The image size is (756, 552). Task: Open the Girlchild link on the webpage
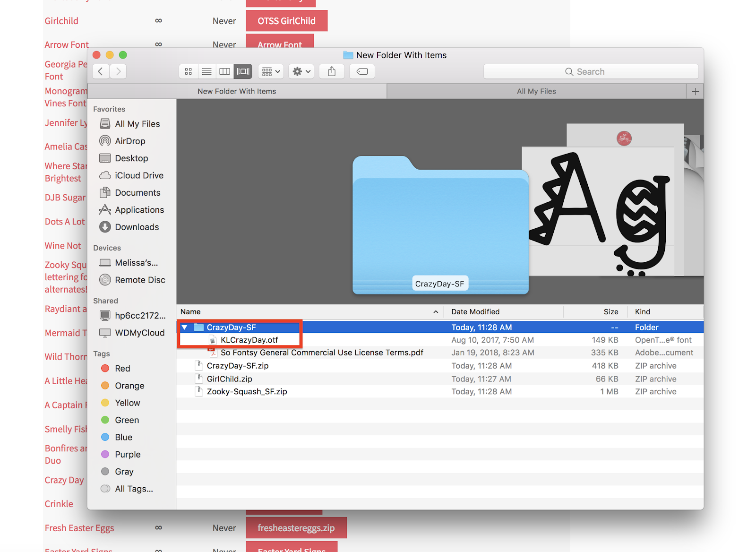(61, 21)
